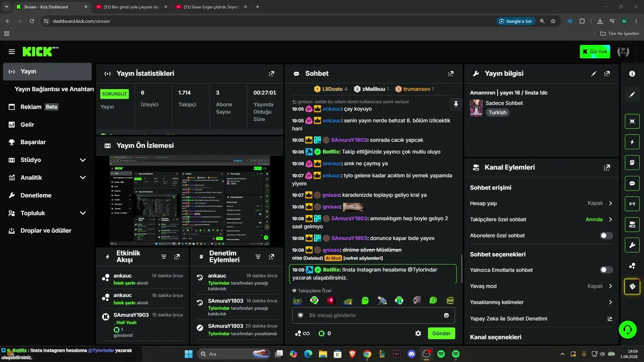Open Tüm Yer İşaretleri bookmarks folder
Screen dimensions: 644x362
coord(619,34)
